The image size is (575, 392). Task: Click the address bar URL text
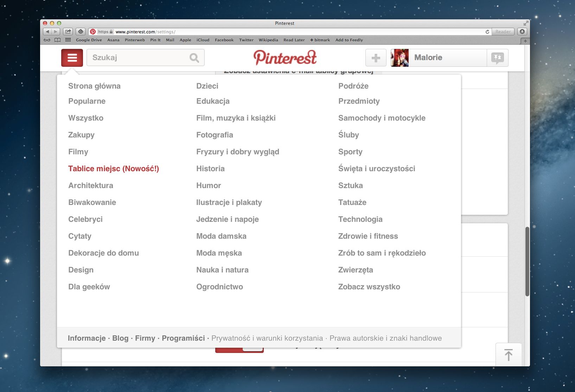pos(145,32)
